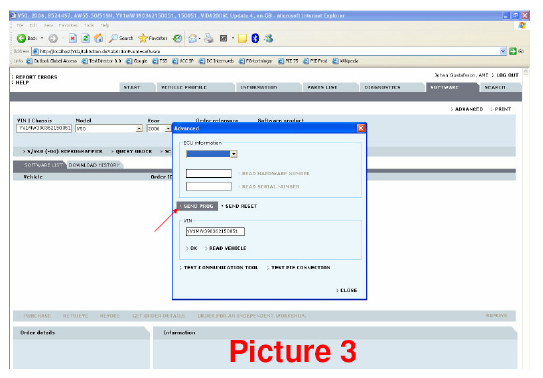The image size is (543, 378).
Task: Select the DOWNLOAD HISTORY tab
Action: click(x=94, y=165)
